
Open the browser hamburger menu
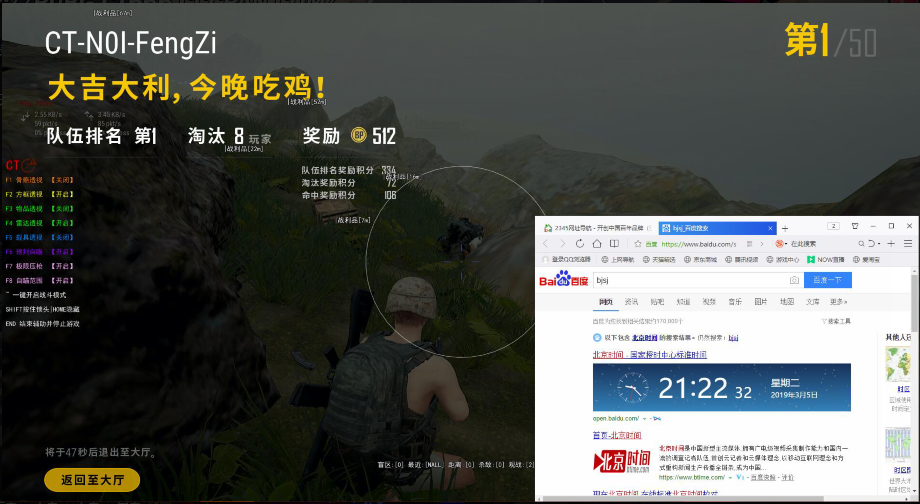pyautogui.click(x=908, y=243)
